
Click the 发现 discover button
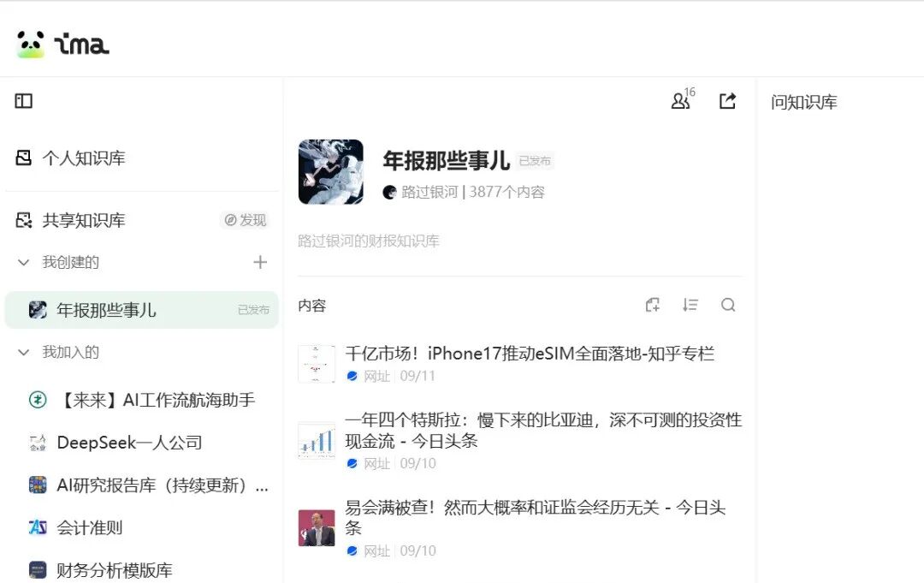tap(246, 220)
